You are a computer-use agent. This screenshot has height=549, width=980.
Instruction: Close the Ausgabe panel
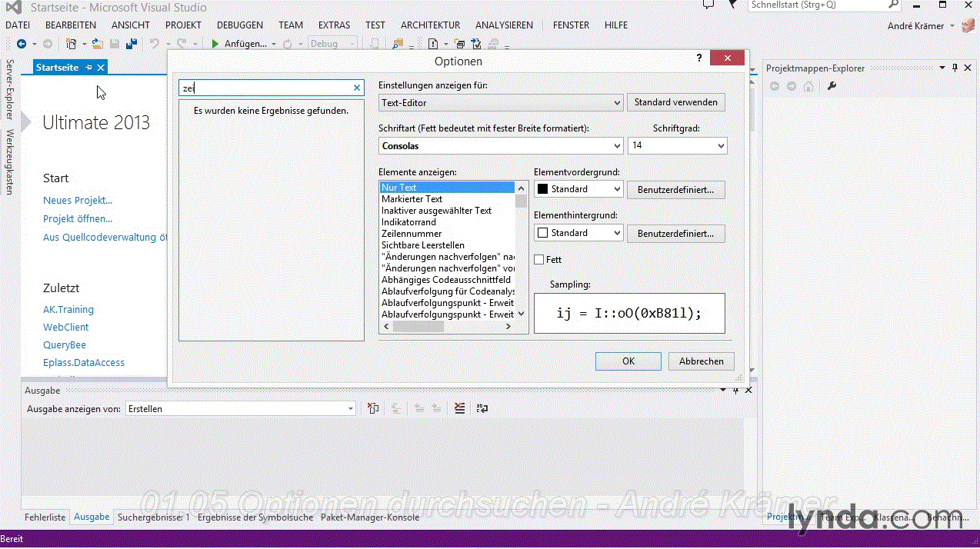click(x=748, y=391)
